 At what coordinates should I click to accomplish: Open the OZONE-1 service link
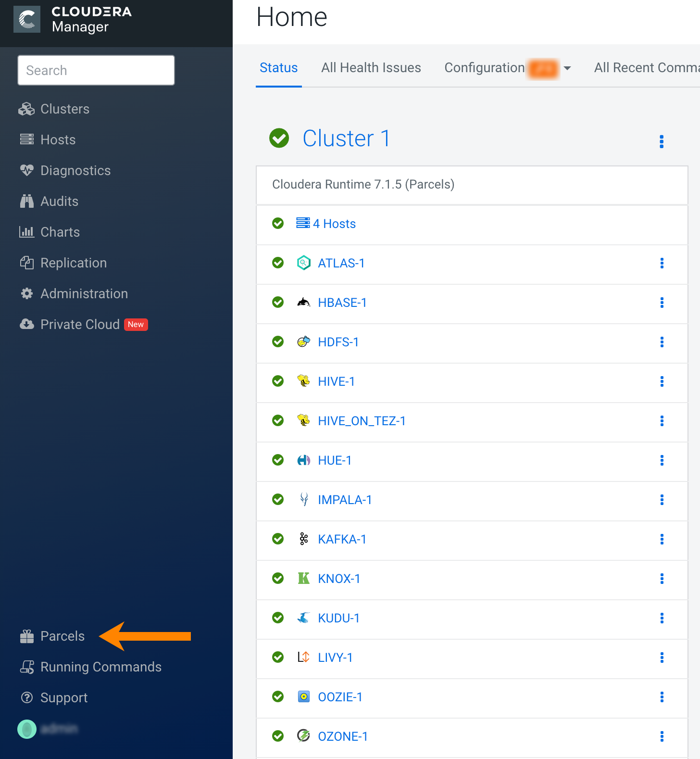[x=343, y=736]
